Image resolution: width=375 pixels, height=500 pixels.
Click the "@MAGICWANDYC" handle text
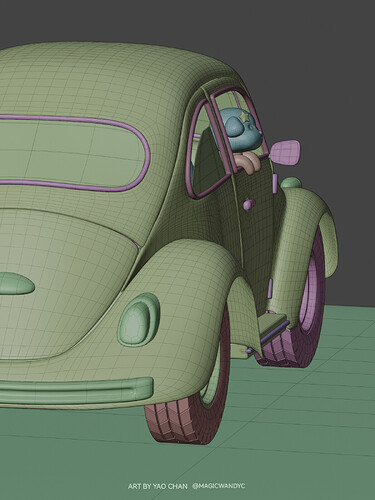tap(219, 486)
